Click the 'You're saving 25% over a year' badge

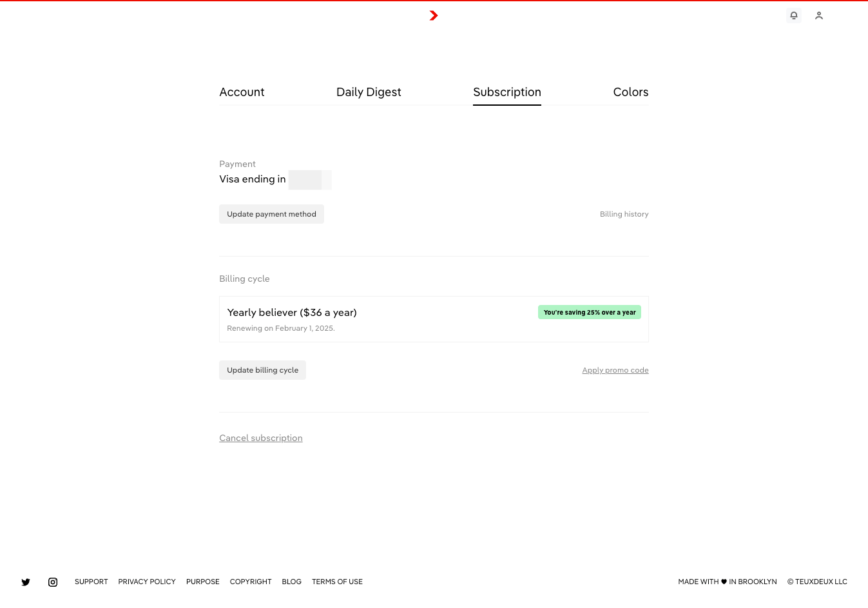point(590,312)
